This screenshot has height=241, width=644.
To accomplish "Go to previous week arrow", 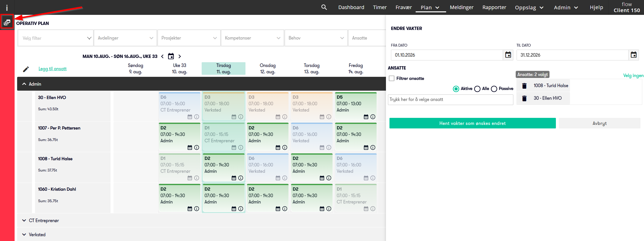I will click(162, 56).
